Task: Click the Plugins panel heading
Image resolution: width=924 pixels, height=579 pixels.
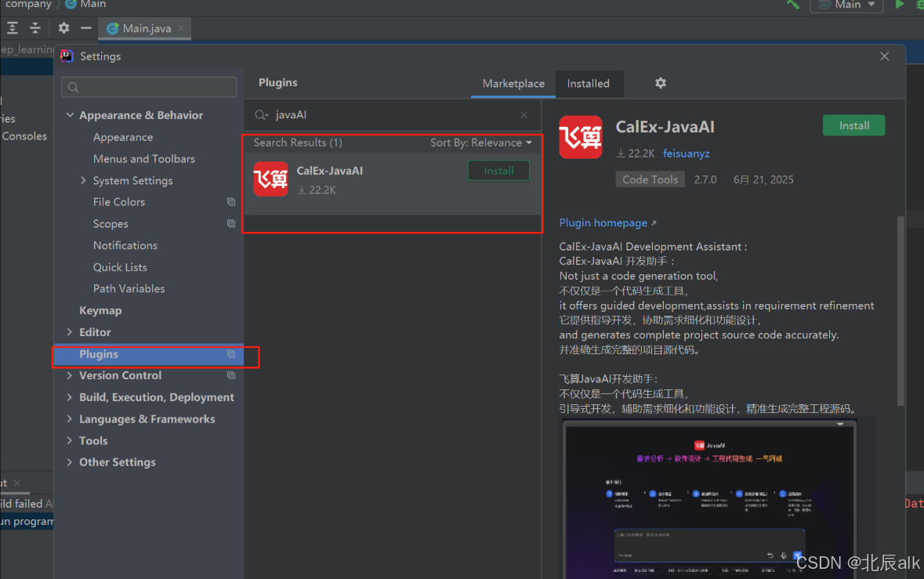Action: [x=277, y=82]
